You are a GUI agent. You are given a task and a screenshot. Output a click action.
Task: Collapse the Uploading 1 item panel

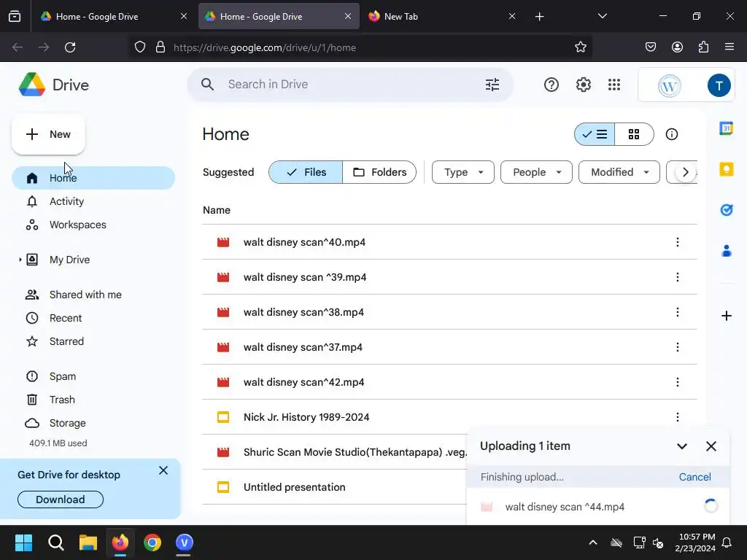click(682, 447)
